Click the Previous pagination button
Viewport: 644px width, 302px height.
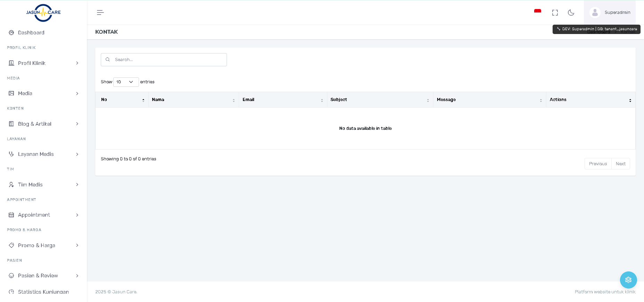(x=598, y=164)
